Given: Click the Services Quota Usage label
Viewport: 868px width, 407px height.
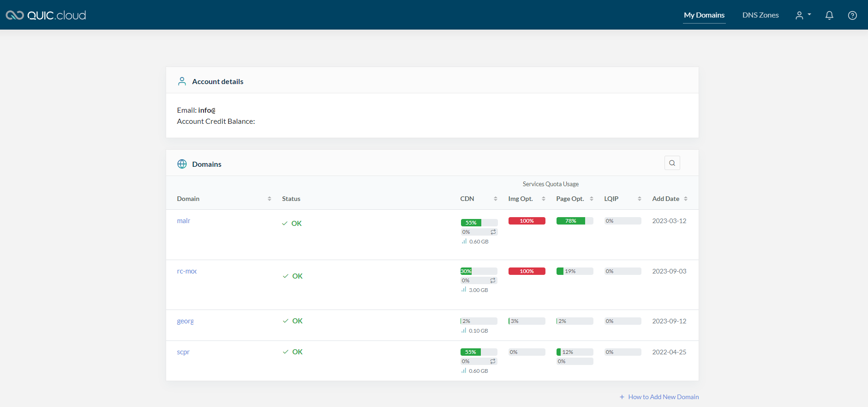Looking at the screenshot, I should pyautogui.click(x=551, y=184).
